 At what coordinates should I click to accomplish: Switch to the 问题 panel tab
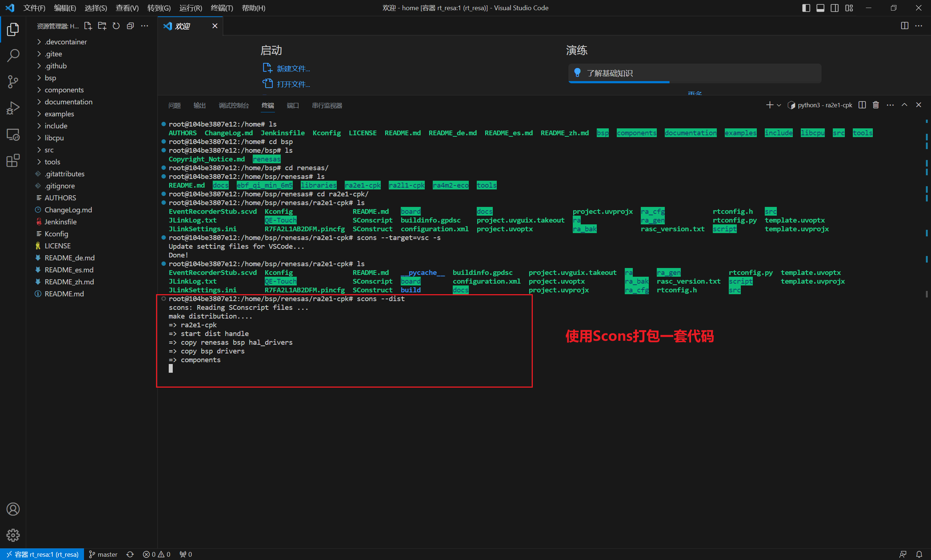(x=175, y=106)
